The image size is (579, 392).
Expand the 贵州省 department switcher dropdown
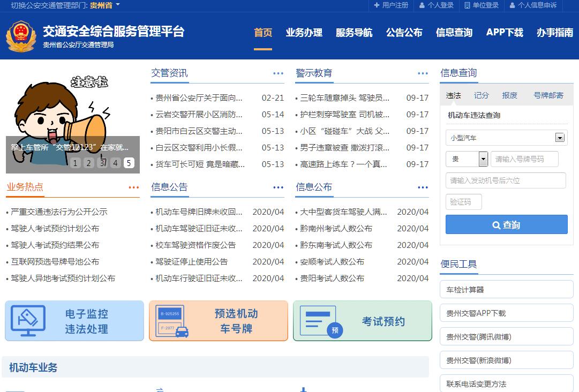(x=105, y=5)
